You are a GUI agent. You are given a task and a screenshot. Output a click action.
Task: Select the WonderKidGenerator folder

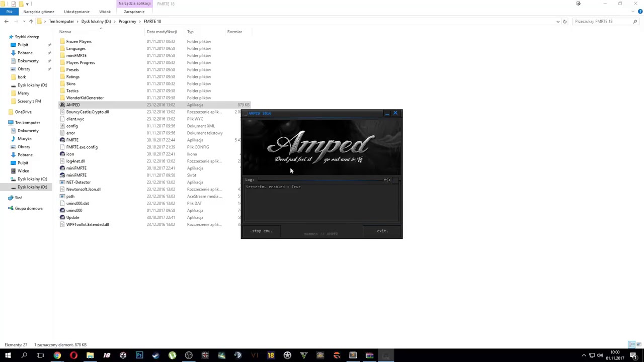coord(85,98)
